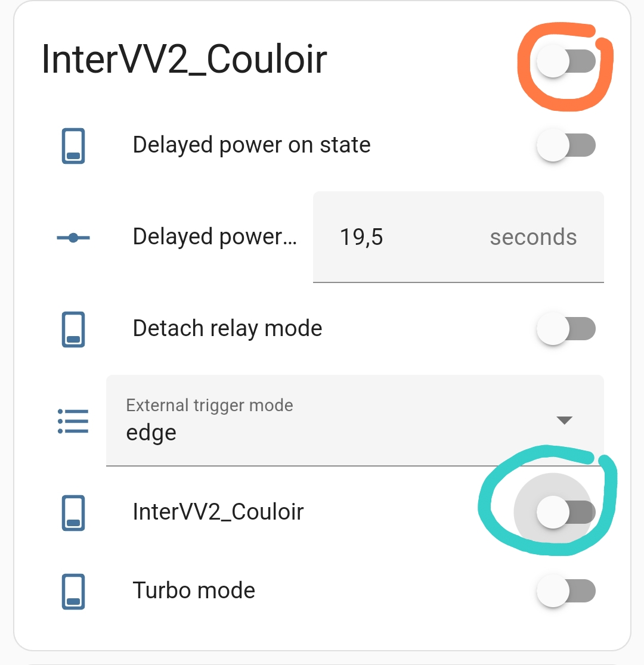644x665 pixels.
Task: Open the Turbo mode label
Action: (194, 591)
